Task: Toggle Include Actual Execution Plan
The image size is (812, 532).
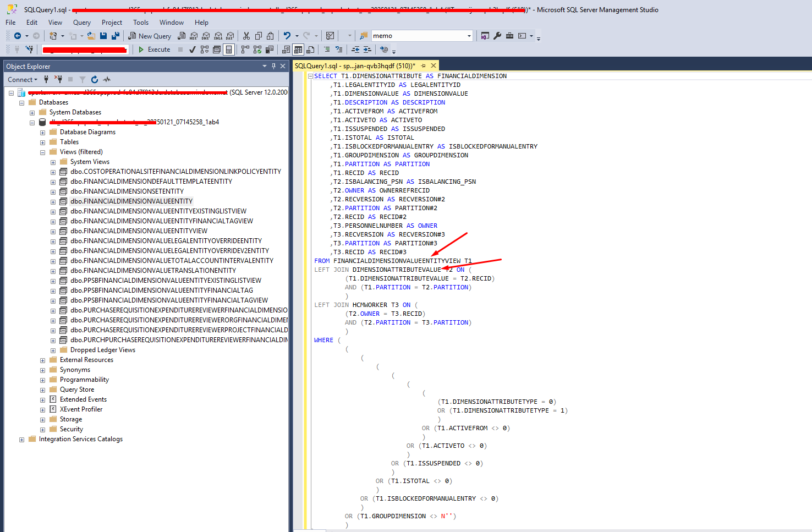Action: point(245,50)
